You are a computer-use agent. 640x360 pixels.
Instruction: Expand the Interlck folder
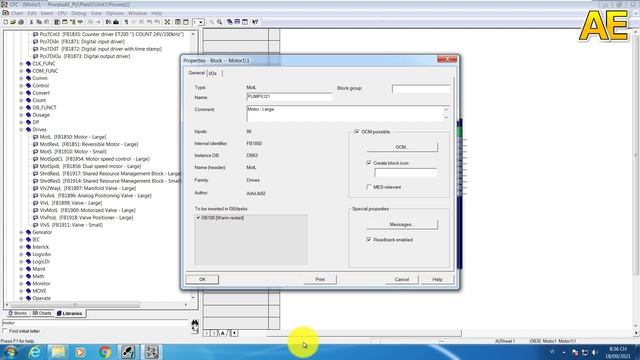tap(21, 247)
